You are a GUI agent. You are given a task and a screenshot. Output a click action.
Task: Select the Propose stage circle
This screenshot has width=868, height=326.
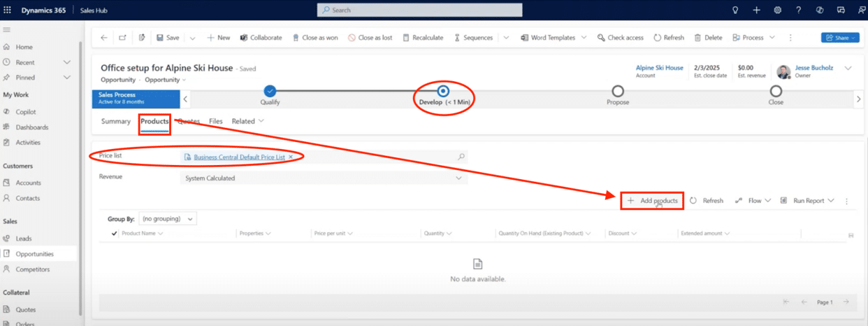coord(618,92)
